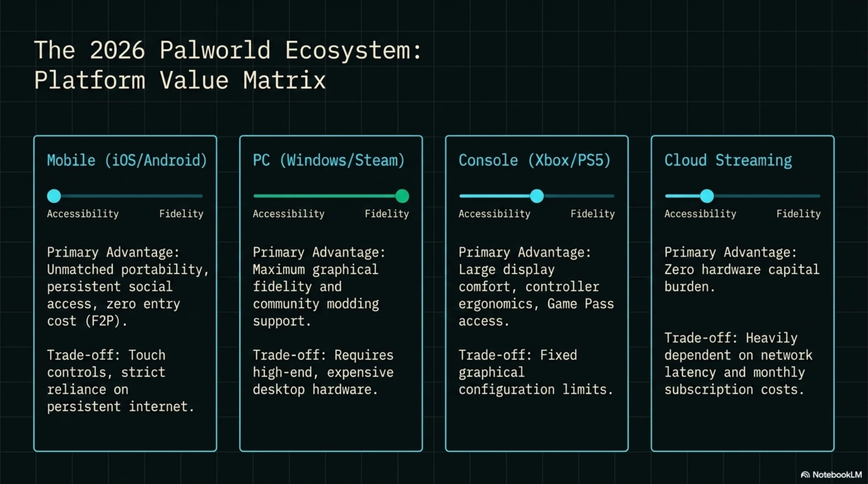
Task: Select the "Trade-off: Heavily dependent" paragraph
Action: 738,364
